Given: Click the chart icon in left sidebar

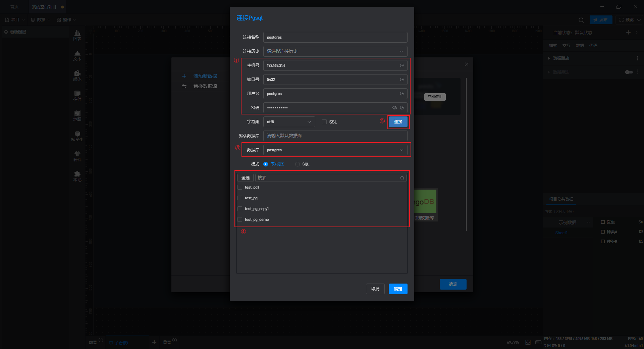Looking at the screenshot, I should coord(77,35).
